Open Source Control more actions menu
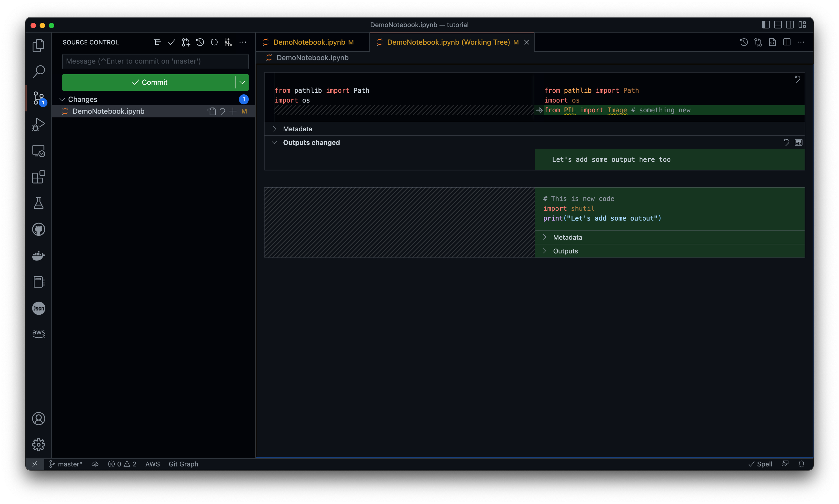The height and width of the screenshot is (504, 839). [243, 42]
